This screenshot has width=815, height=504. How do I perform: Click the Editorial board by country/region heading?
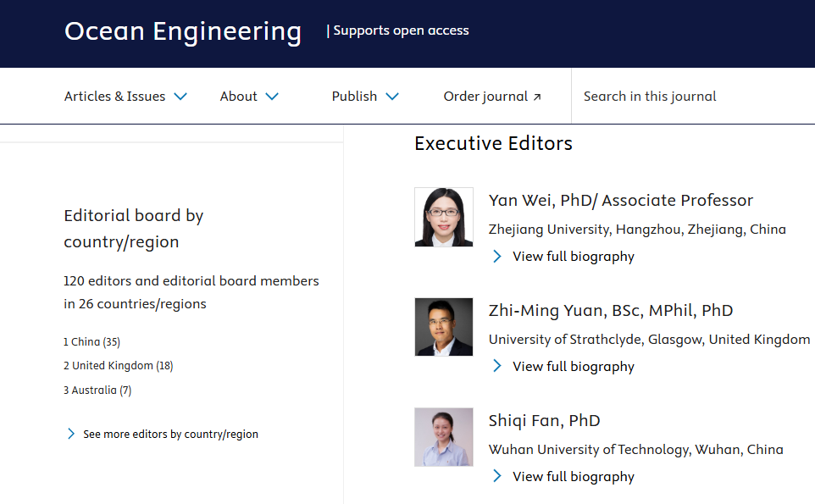[134, 229]
